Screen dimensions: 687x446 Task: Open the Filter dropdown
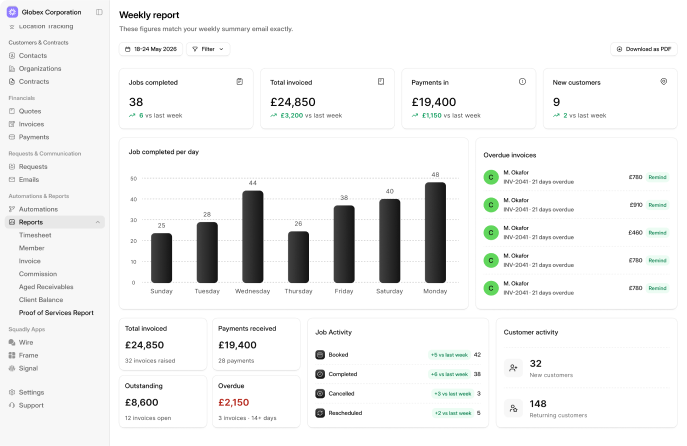208,49
